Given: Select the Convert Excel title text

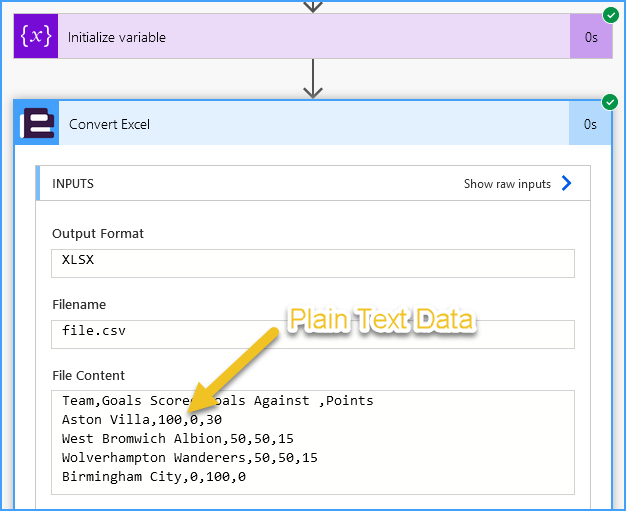Looking at the screenshot, I should [x=109, y=124].
